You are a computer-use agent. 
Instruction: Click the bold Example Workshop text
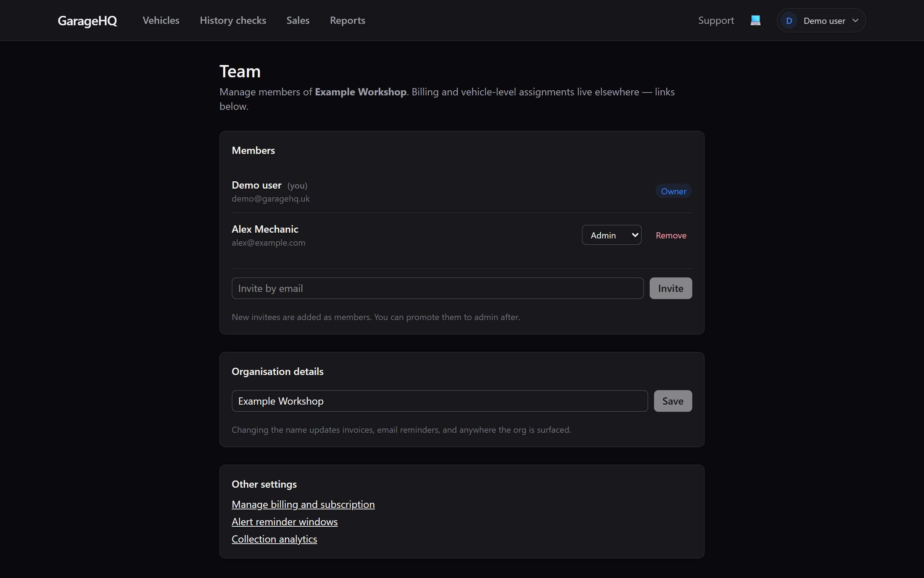tap(361, 92)
